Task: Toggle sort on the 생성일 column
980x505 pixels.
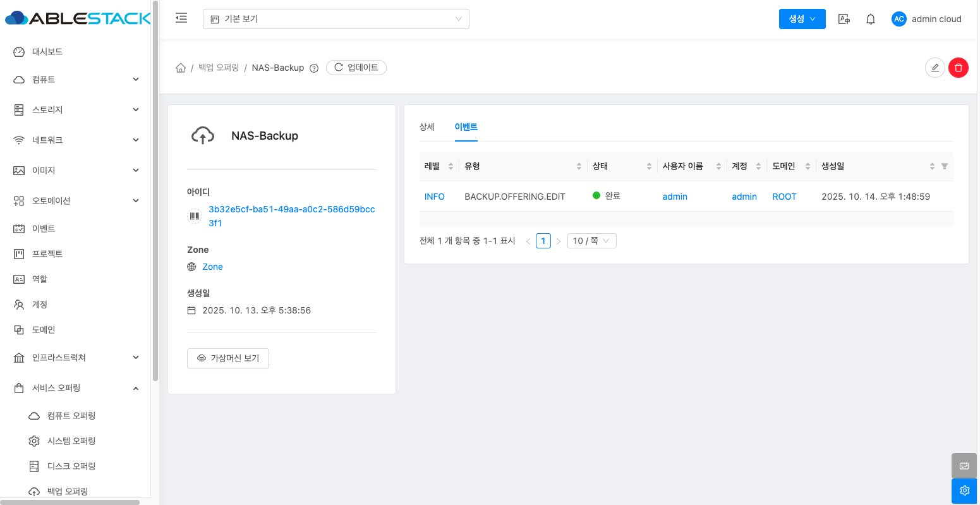Action: coord(932,166)
